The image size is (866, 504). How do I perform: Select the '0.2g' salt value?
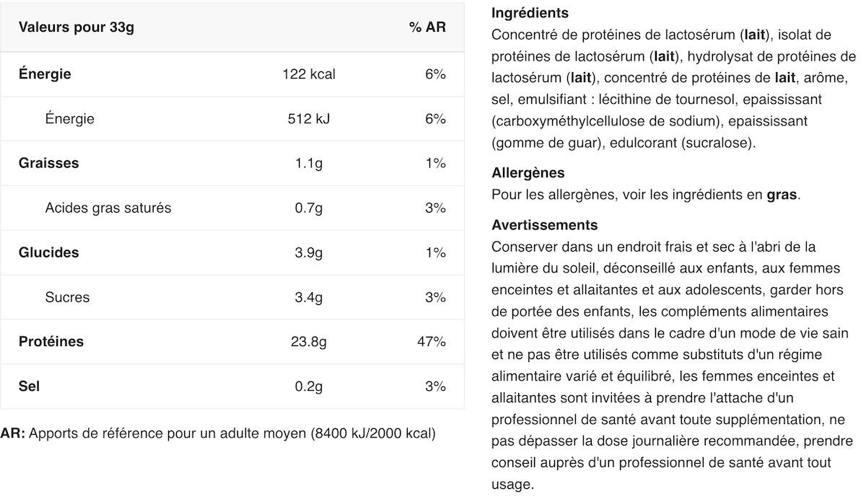[309, 386]
